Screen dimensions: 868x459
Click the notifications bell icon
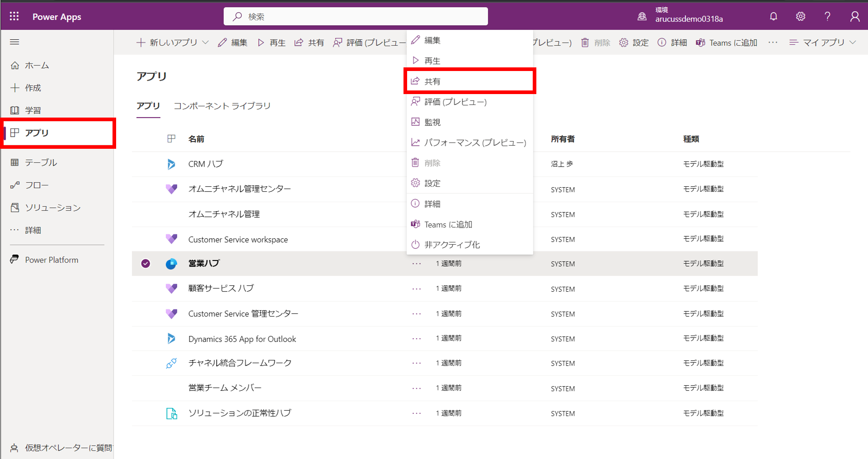click(773, 17)
